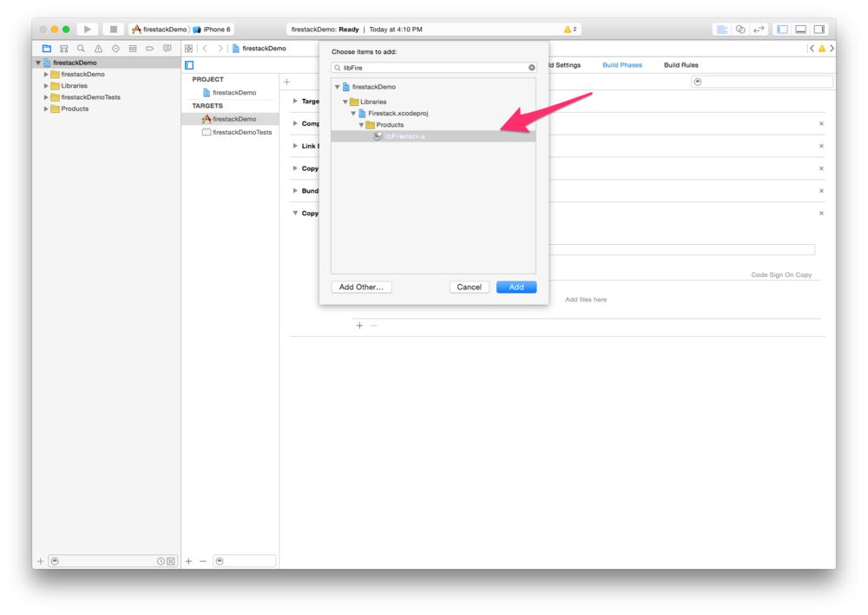Expand the Link Binary phase
This screenshot has width=868, height=615.
tap(295, 146)
